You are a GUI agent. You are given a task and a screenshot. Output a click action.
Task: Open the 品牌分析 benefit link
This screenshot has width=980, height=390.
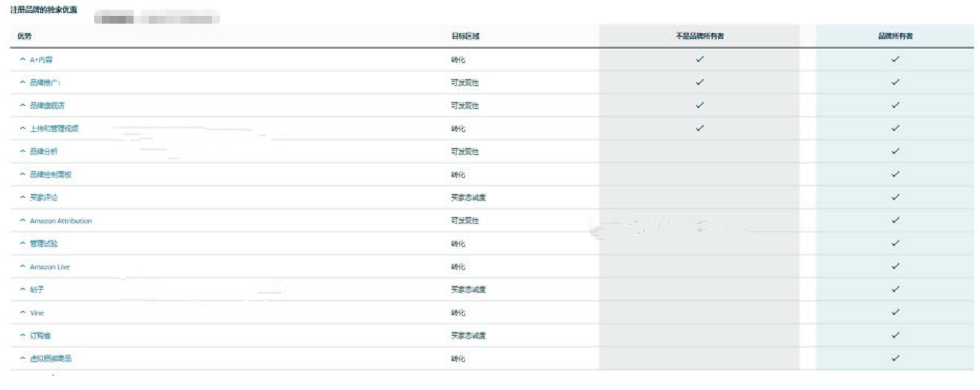[44, 151]
